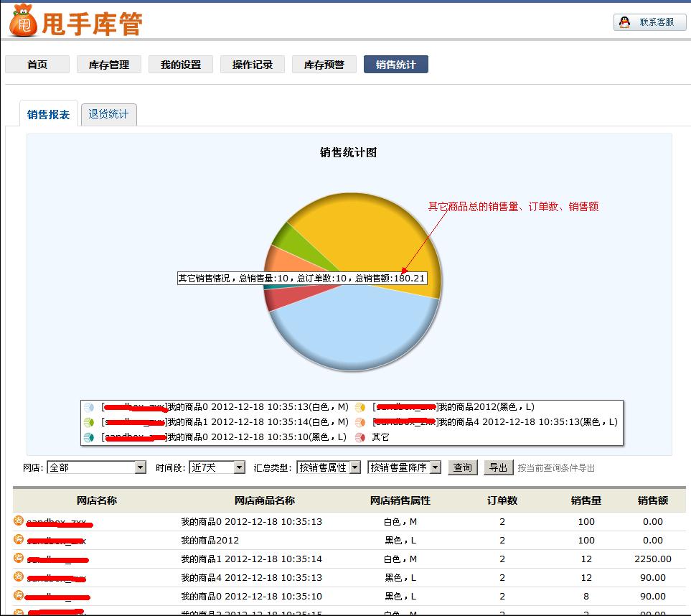Click the 销售统计图 chart title
Image resolution: width=691 pixels, height=616 pixels.
pyautogui.click(x=348, y=153)
